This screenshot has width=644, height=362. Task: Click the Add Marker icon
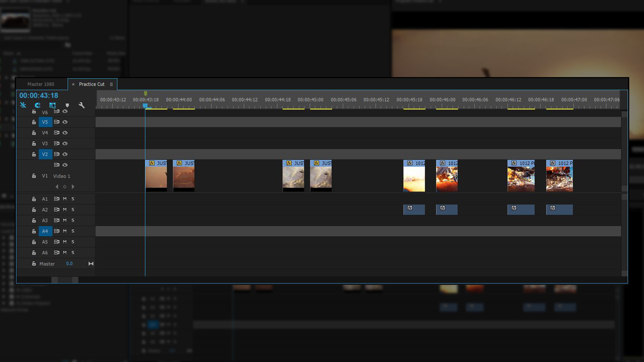pyautogui.click(x=67, y=105)
